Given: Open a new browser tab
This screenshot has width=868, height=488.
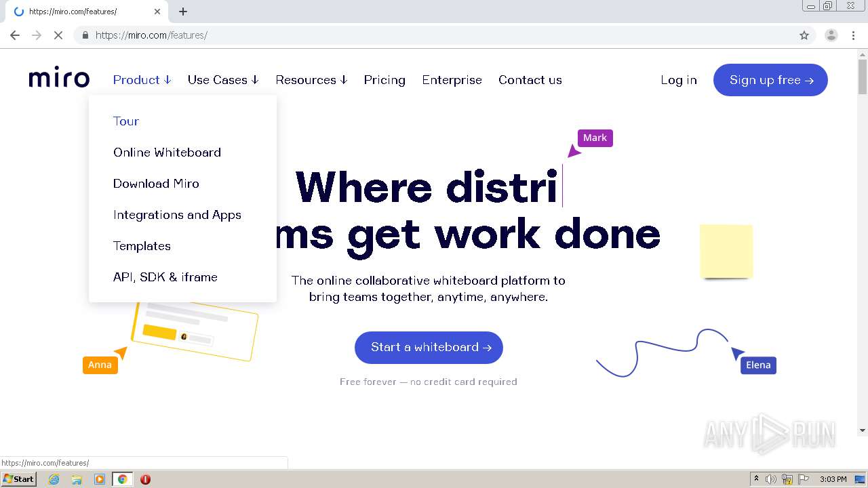Looking at the screenshot, I should 183,12.
